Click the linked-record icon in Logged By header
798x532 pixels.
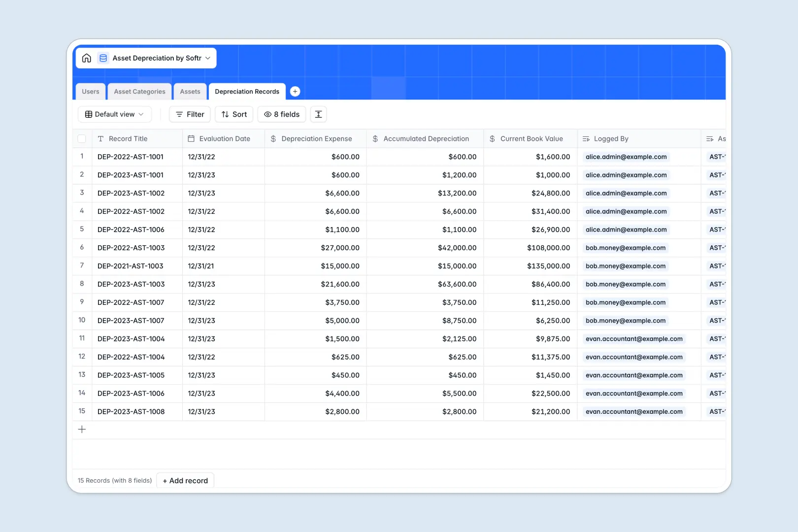coord(586,139)
